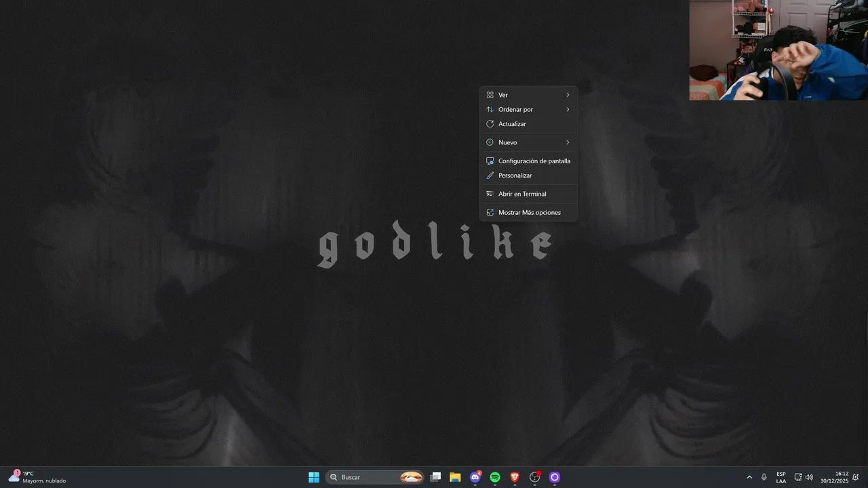Expand the Ver submenu
Image resolution: width=868 pixels, height=488 pixels.
(x=528, y=95)
